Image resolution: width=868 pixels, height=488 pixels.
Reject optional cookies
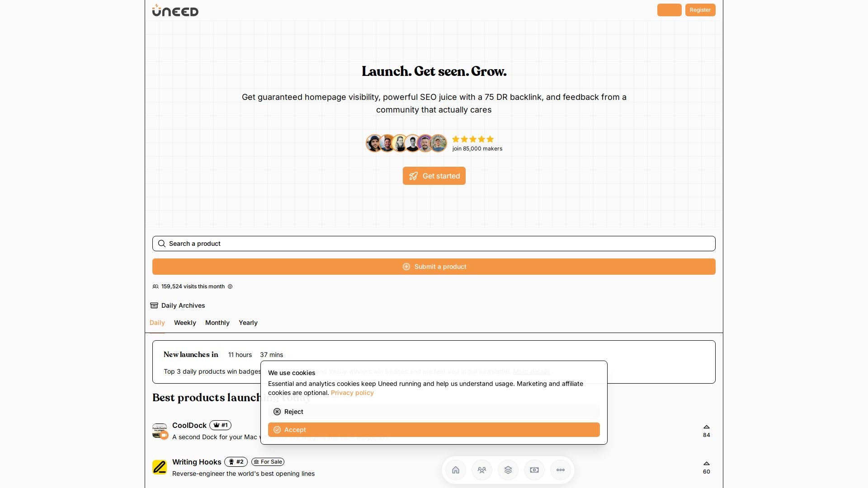(434, 412)
